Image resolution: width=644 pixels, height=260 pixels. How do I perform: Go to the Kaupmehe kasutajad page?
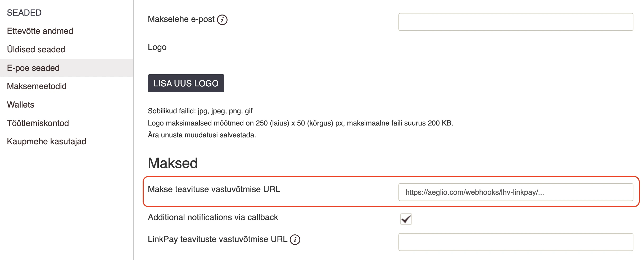47,141
